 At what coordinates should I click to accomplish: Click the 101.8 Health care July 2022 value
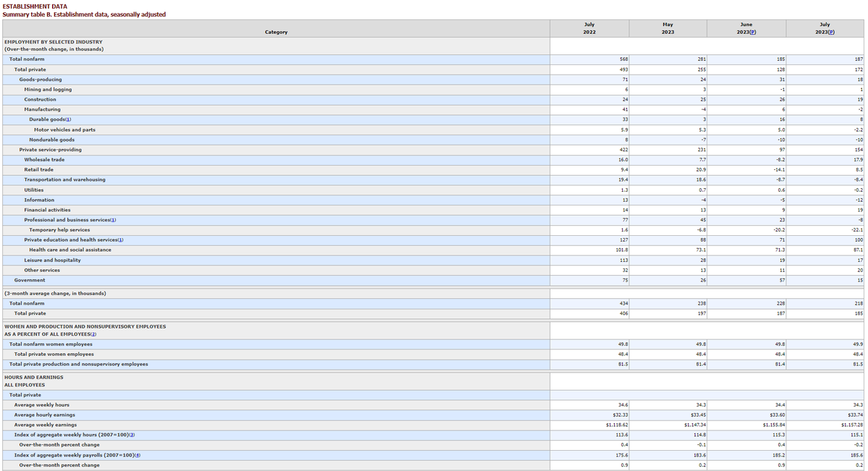622,250
